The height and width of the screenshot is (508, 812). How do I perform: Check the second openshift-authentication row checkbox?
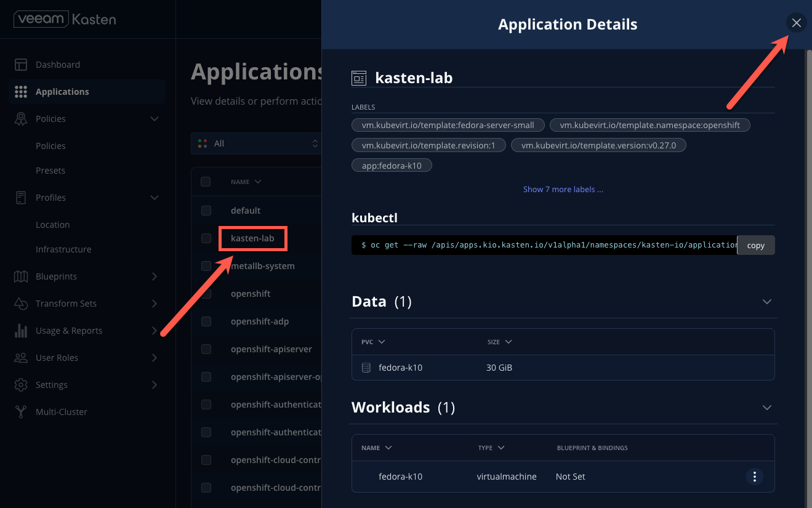pos(206,432)
